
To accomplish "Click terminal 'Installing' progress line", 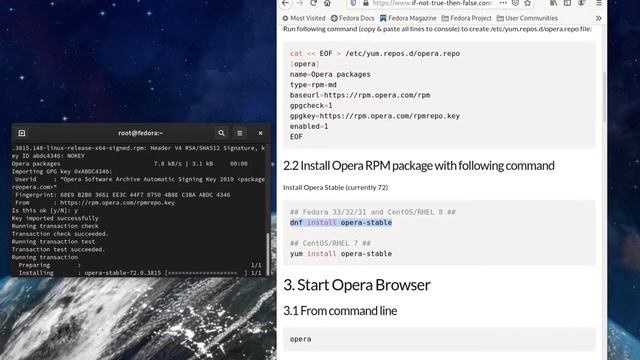I will (x=140, y=273).
